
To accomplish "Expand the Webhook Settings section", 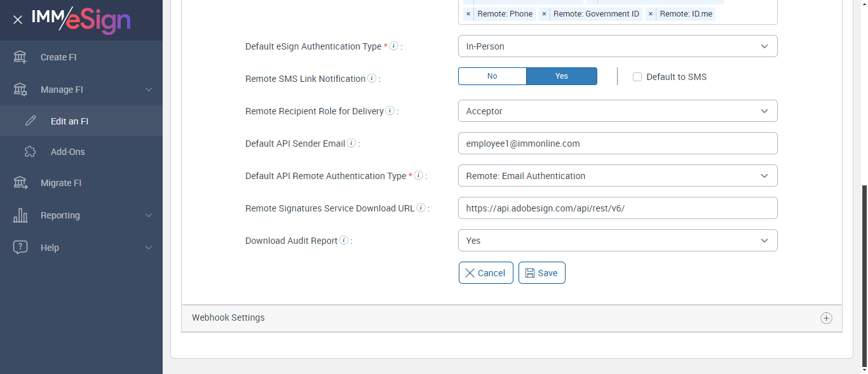I will coord(826,318).
